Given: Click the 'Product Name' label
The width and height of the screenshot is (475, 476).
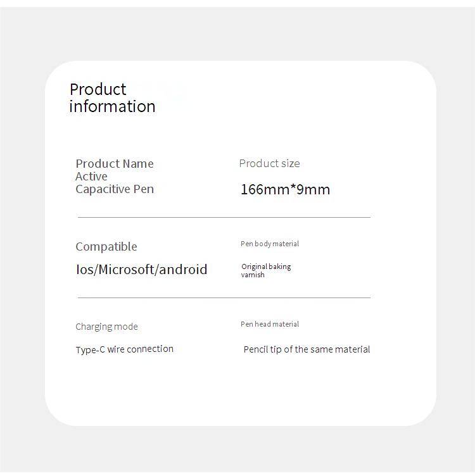Looking at the screenshot, I should [x=115, y=163].
